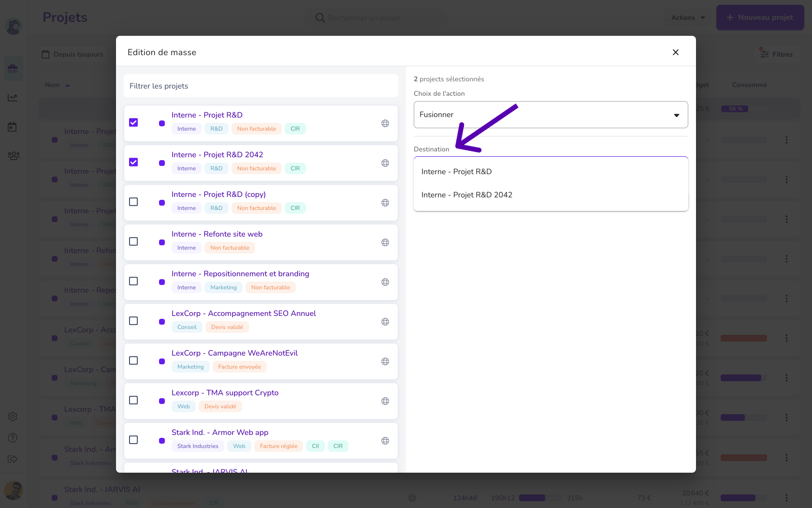
Task: Close the Edition de masse dialog
Action: pyautogui.click(x=676, y=52)
